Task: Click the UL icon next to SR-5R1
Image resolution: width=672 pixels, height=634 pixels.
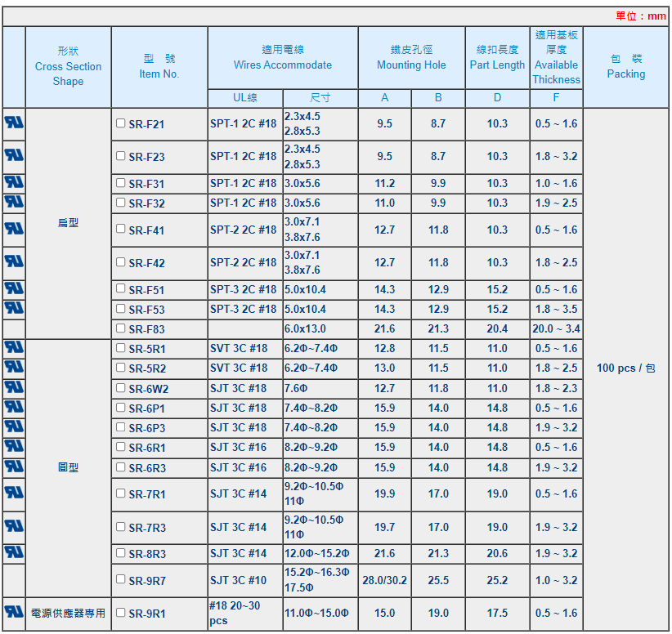Action: (14, 347)
